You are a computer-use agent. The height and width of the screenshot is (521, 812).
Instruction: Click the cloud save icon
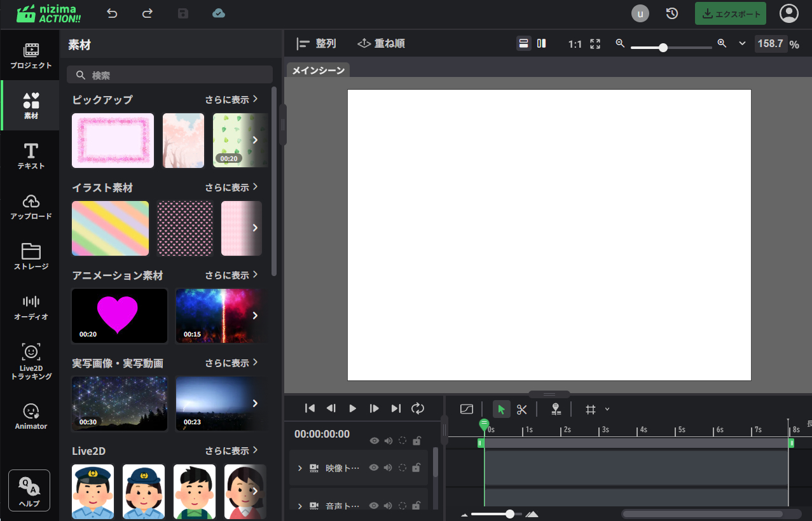pyautogui.click(x=219, y=13)
